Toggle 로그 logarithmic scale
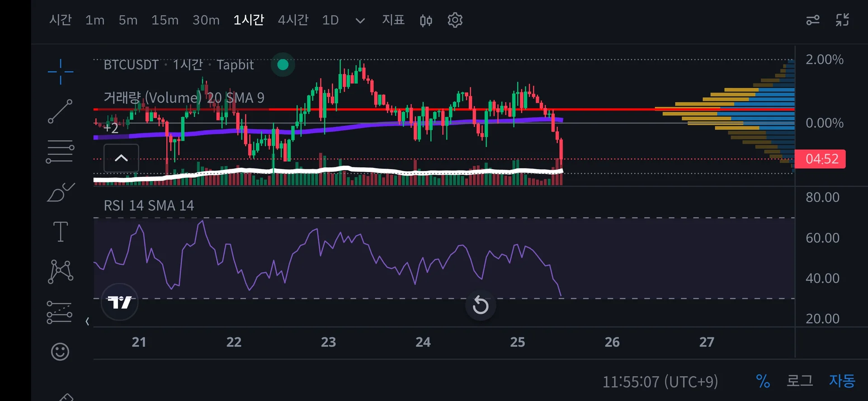The image size is (868, 401). (x=800, y=381)
